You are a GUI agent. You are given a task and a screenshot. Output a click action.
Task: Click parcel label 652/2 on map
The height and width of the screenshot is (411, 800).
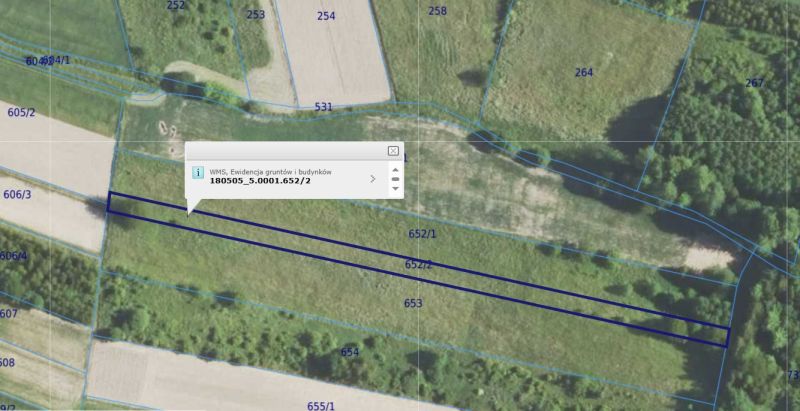tap(418, 264)
